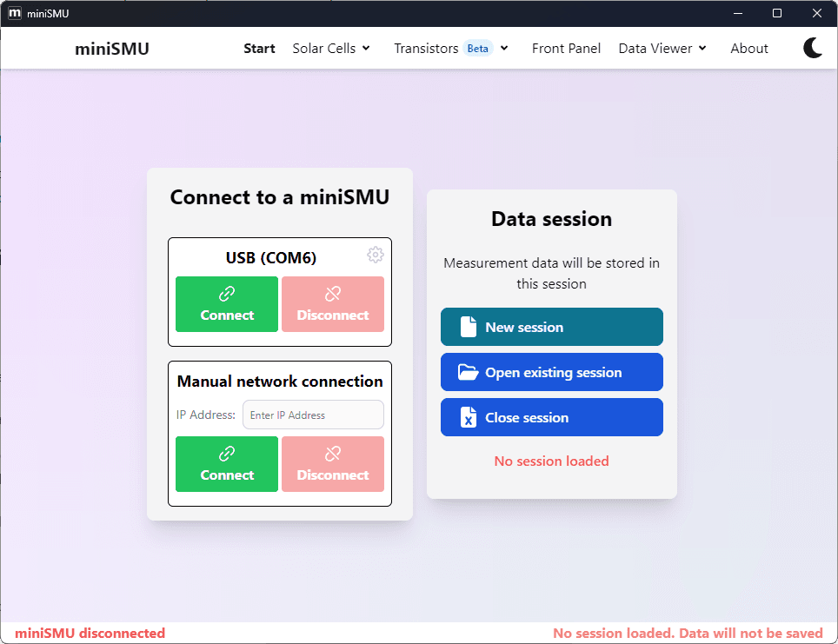This screenshot has height=644, width=838.
Task: Disconnect the manual network connection
Action: 333,463
